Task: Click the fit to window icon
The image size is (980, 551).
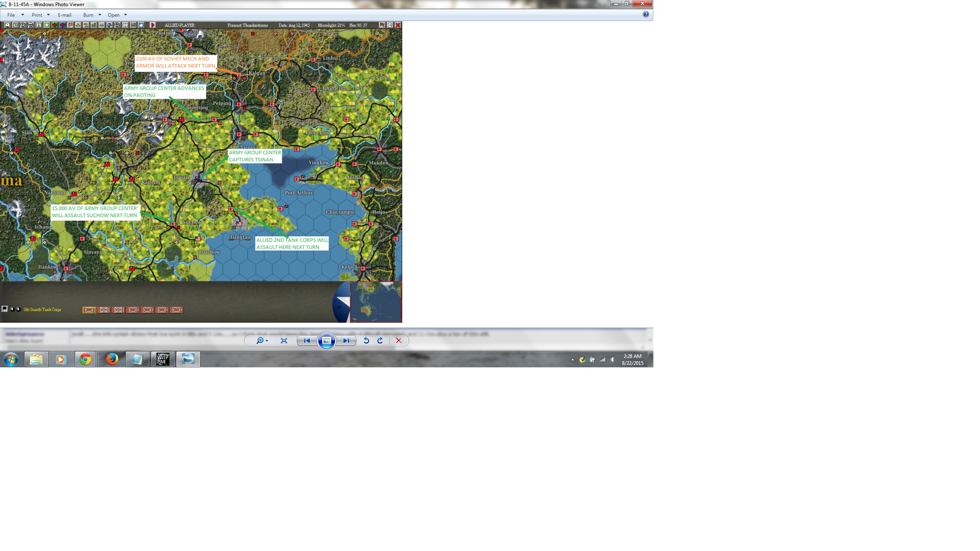Action: (x=284, y=340)
